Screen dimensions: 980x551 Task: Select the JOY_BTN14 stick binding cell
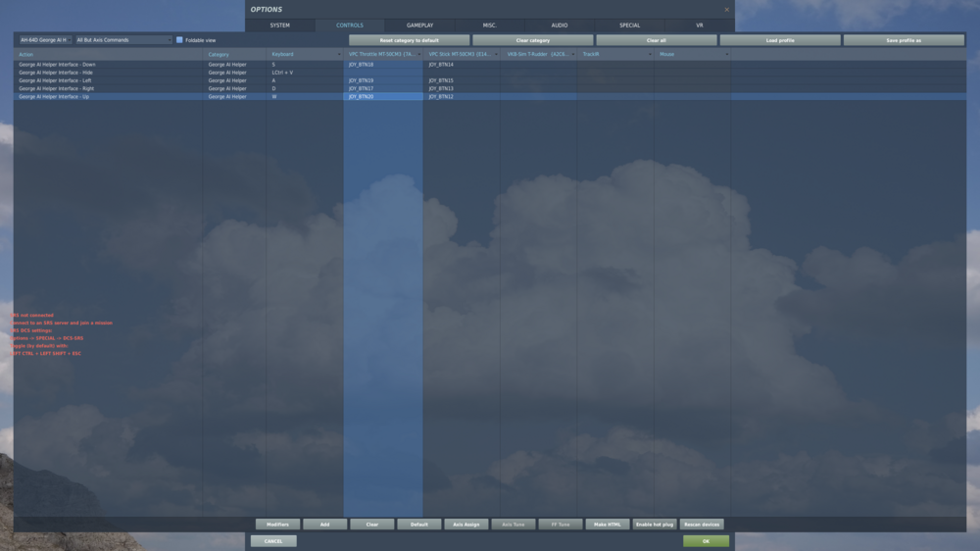462,65
